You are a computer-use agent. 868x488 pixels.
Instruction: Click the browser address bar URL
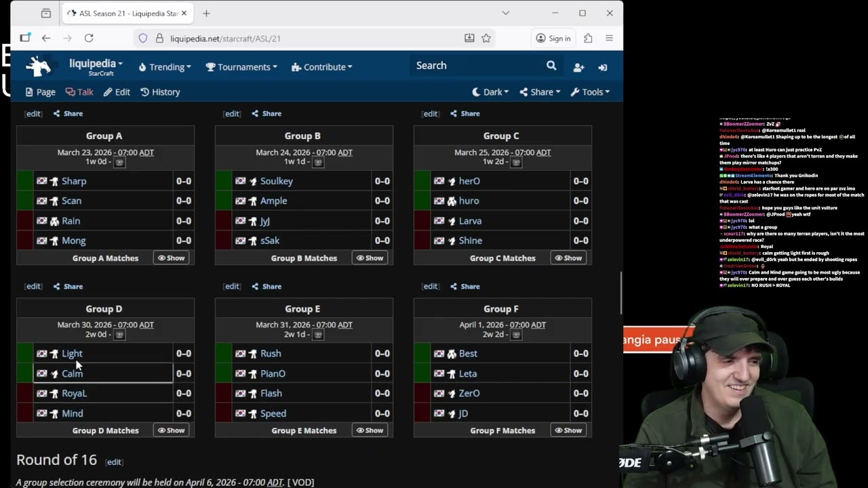[x=225, y=39]
